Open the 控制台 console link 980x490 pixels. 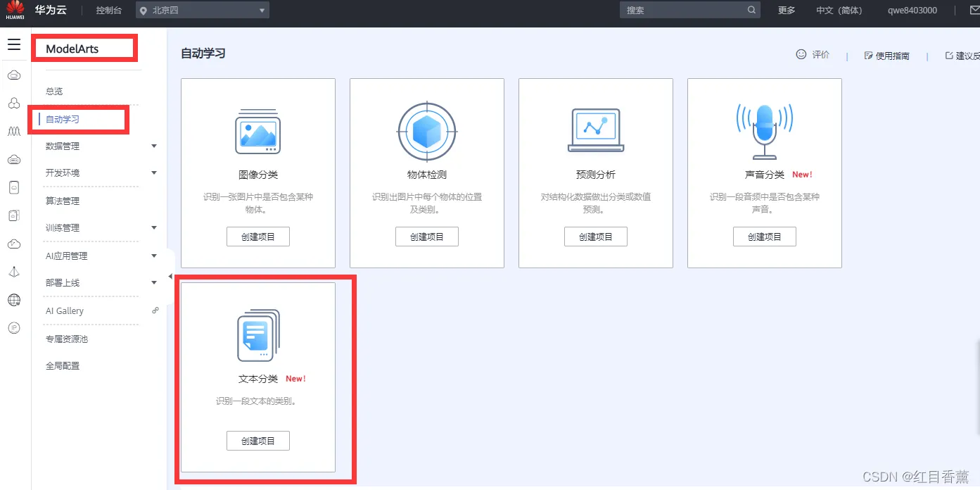tap(109, 11)
